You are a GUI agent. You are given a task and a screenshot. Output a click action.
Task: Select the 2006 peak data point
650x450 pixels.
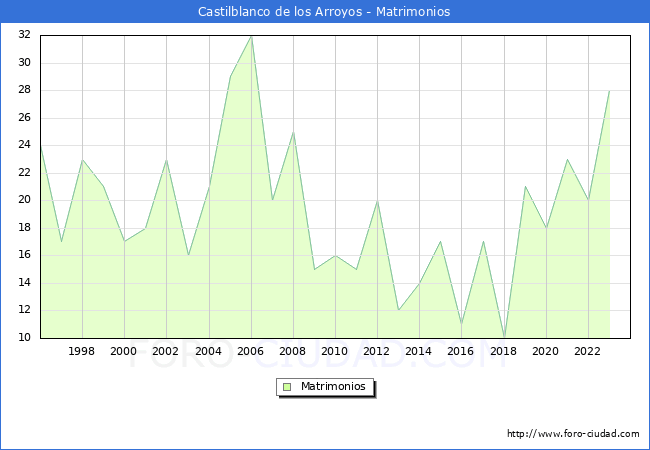(251, 35)
